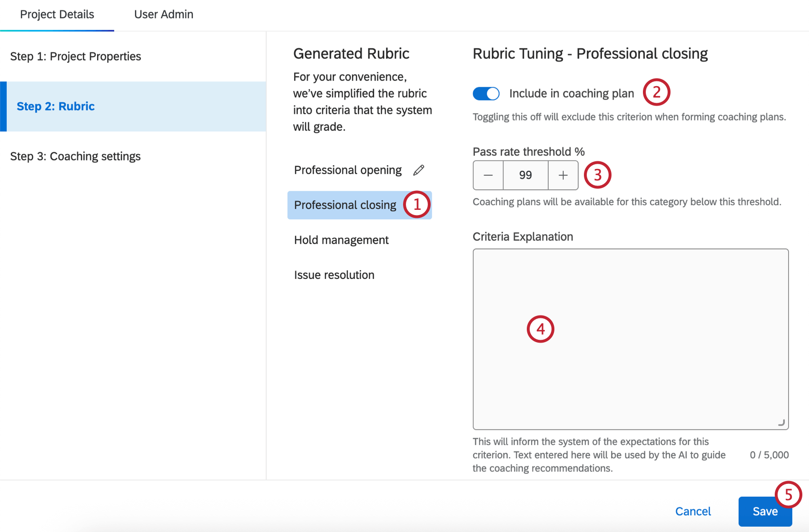Select the Issue resolution criterion

point(334,275)
